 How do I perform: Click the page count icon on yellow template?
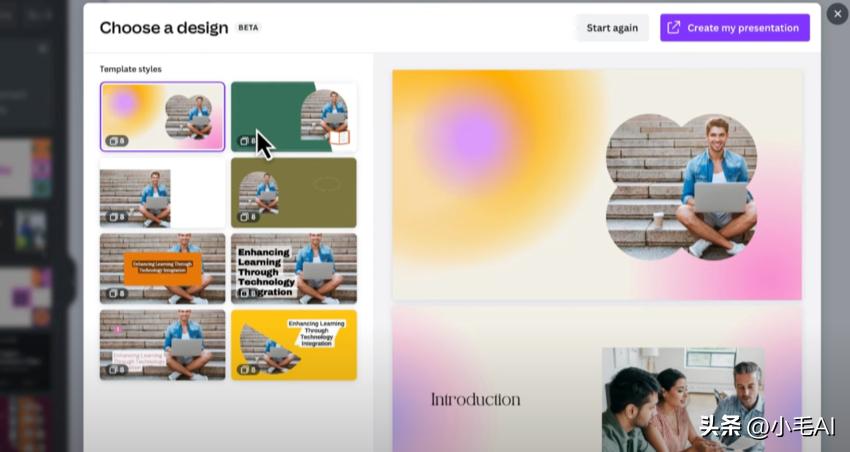[248, 370]
